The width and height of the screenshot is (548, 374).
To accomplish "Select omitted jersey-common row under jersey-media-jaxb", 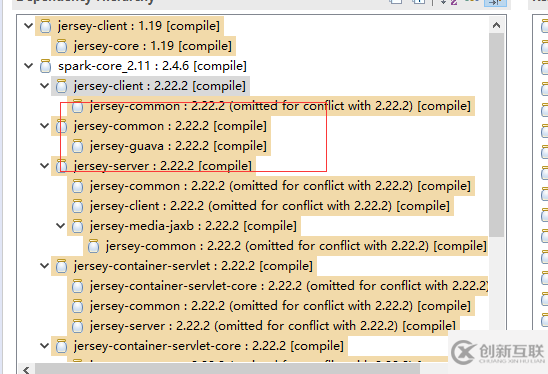I will coord(286,246).
